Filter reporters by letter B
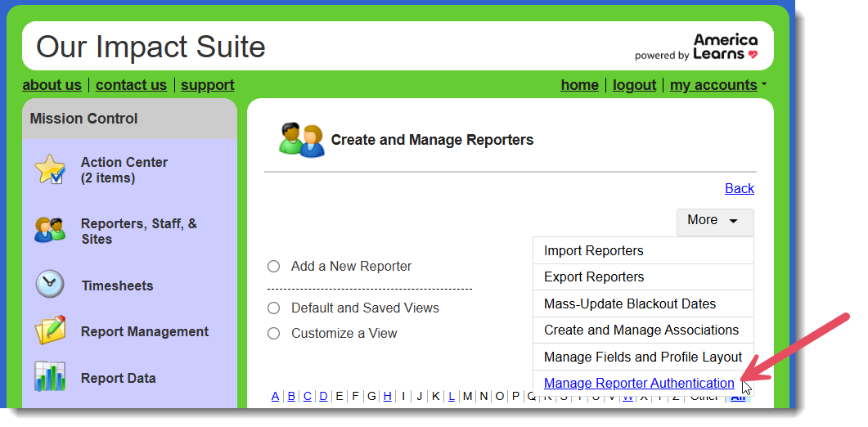868x427 pixels. (x=291, y=396)
